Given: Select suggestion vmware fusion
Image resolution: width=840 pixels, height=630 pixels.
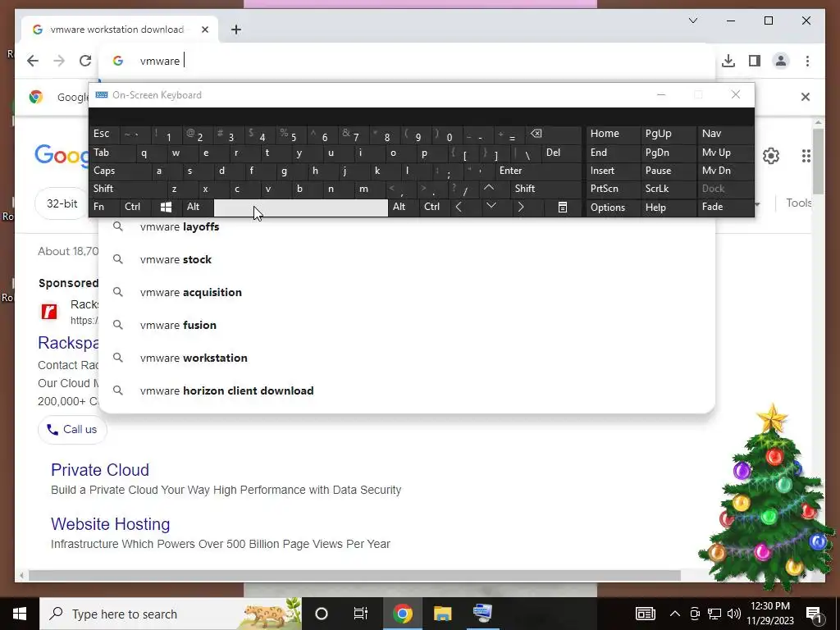Looking at the screenshot, I should (x=407, y=325).
